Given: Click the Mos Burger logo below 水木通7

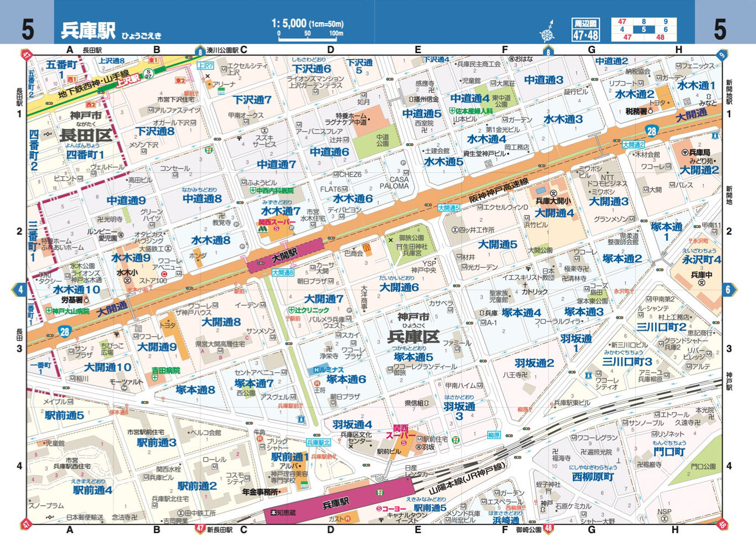Looking at the screenshot, I should point(262,226).
